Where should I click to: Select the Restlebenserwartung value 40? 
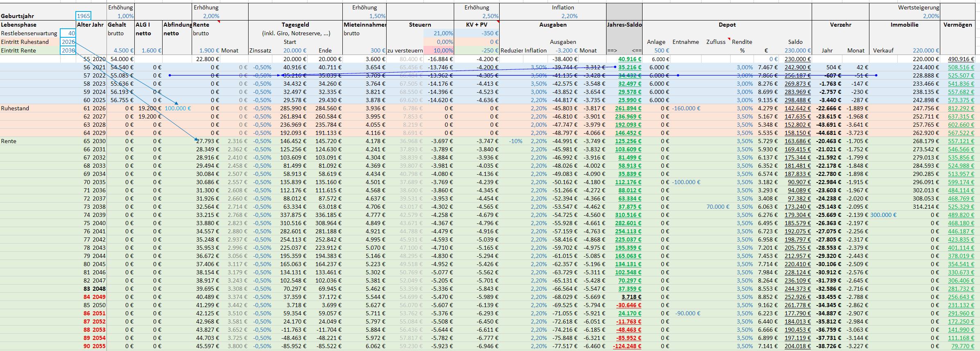click(68, 33)
